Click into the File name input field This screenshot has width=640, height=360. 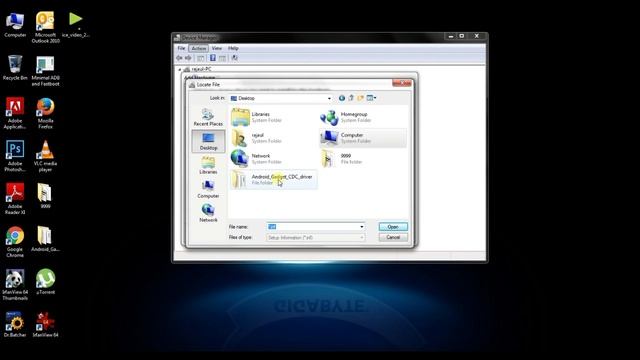pyautogui.click(x=313, y=227)
